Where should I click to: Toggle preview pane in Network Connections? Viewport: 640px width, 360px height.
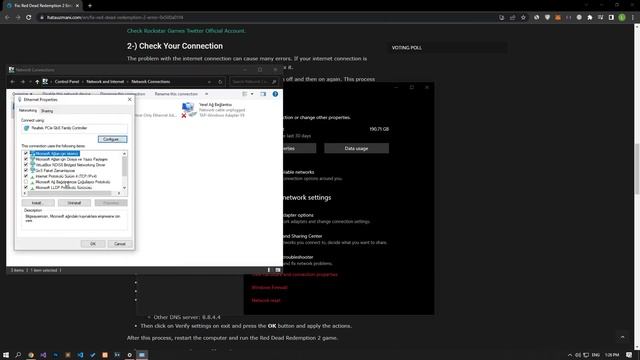click(263, 94)
